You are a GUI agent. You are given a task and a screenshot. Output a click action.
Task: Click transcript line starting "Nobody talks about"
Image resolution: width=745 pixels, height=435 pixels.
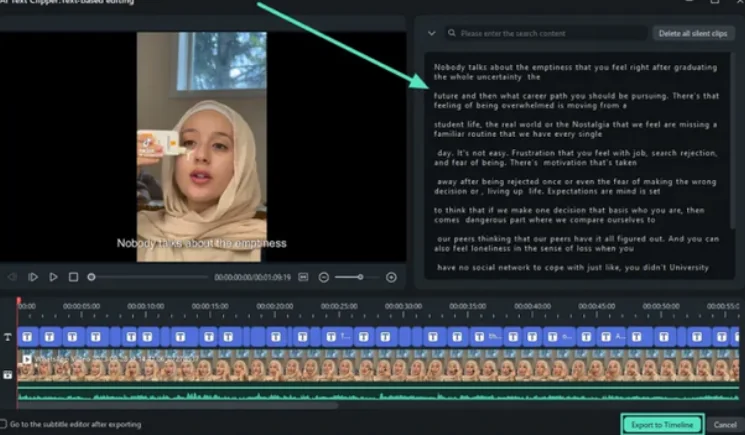click(575, 67)
